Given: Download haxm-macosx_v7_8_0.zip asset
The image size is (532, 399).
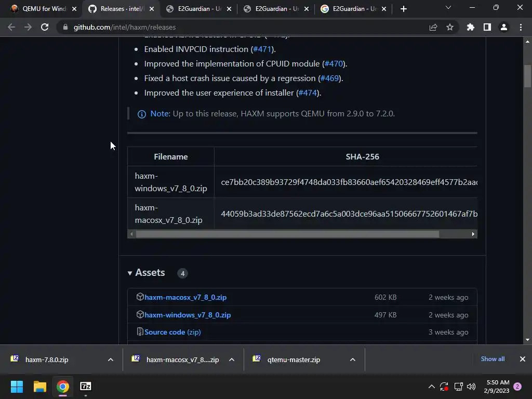Looking at the screenshot, I should coord(185,297).
